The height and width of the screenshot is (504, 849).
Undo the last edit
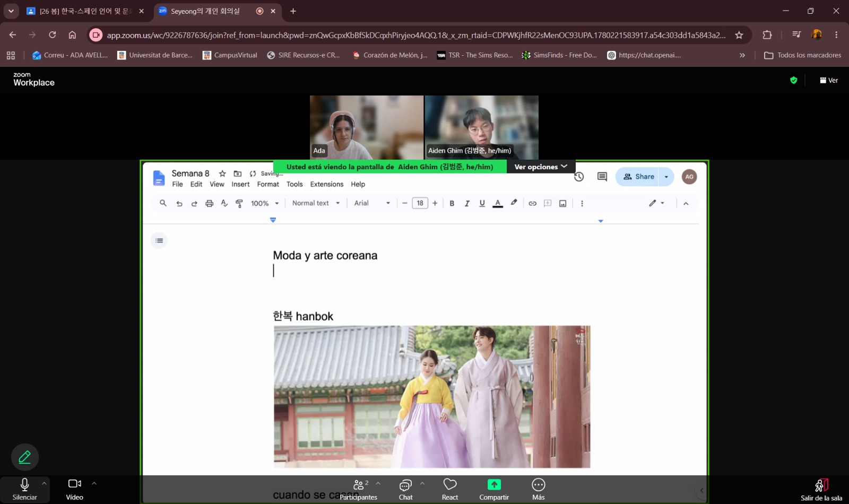pyautogui.click(x=179, y=203)
